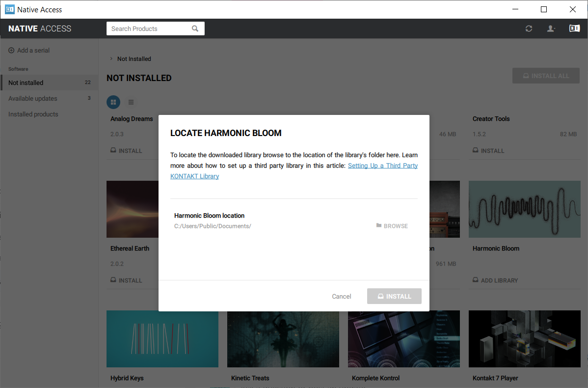Open Setting Up a Third Party KONTAKT Library link
Image resolution: width=588 pixels, height=388 pixels.
(x=382, y=166)
